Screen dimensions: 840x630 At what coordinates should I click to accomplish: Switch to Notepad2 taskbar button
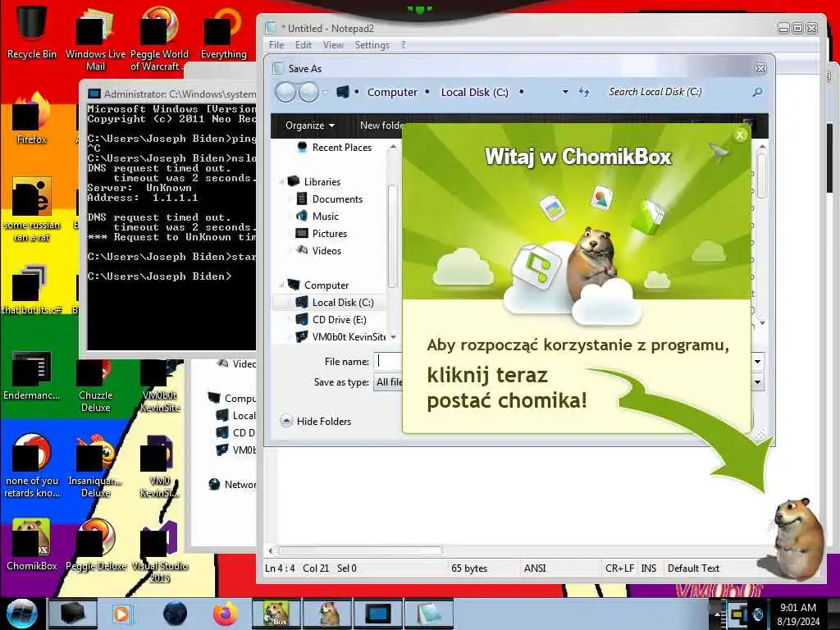tap(429, 614)
